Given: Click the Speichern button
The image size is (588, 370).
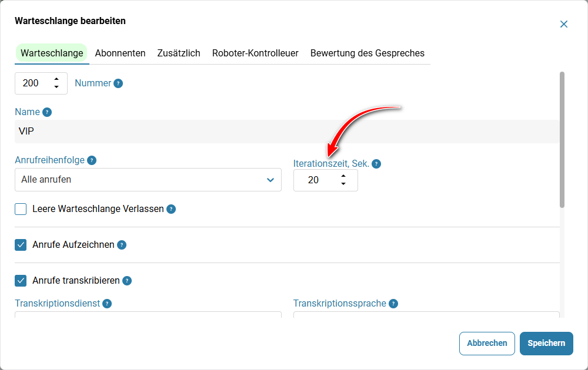Looking at the screenshot, I should click(x=546, y=344).
